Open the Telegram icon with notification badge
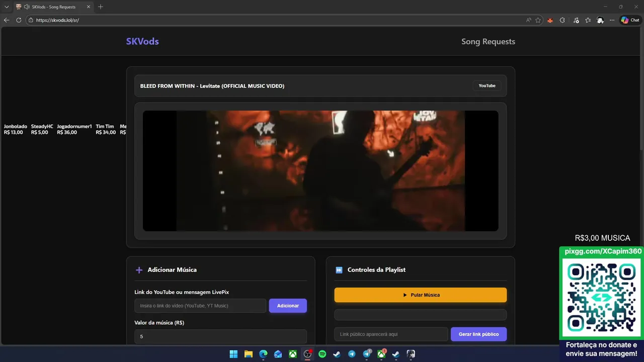Viewport: 644px width, 362px height. point(367,354)
